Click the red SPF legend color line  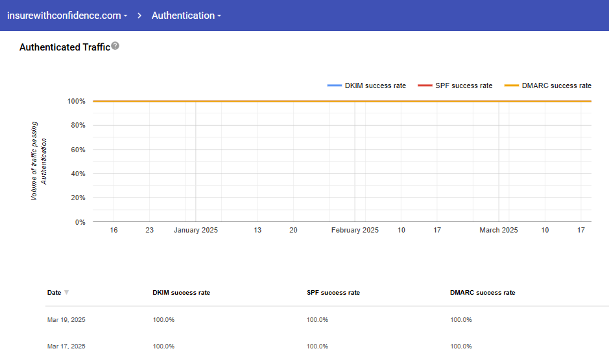pos(425,85)
